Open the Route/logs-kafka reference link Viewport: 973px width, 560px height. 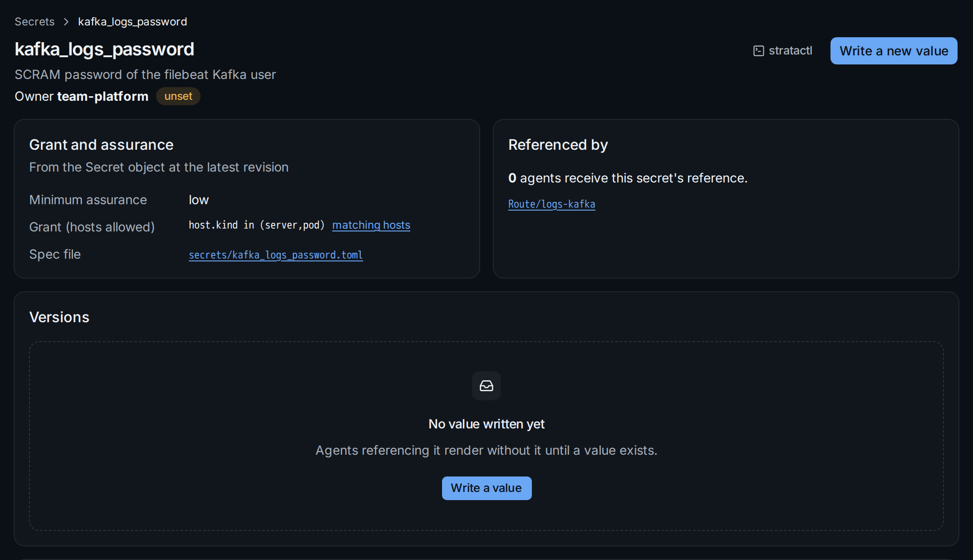[551, 204]
